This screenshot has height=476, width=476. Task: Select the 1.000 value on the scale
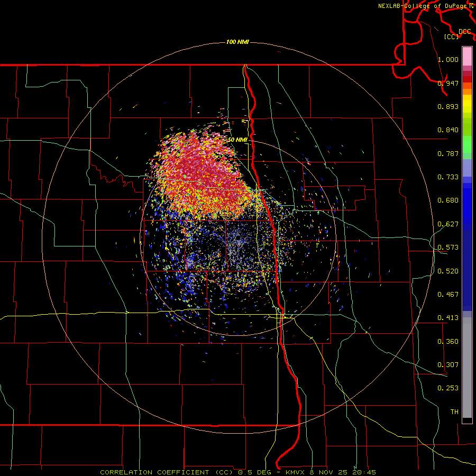(x=448, y=59)
